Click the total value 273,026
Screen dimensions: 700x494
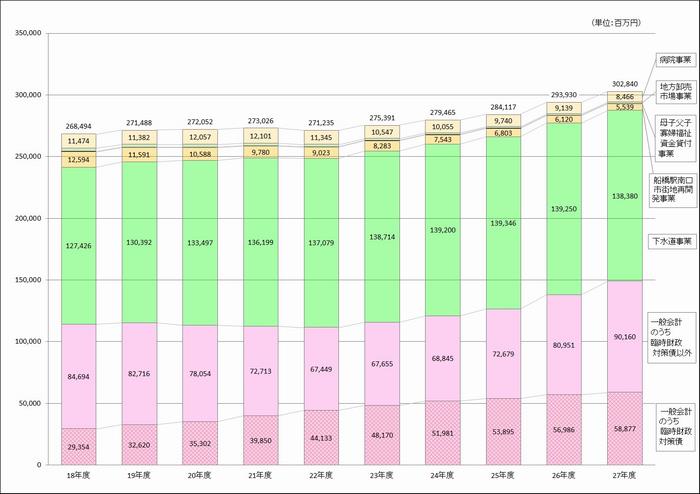pyautogui.click(x=260, y=121)
